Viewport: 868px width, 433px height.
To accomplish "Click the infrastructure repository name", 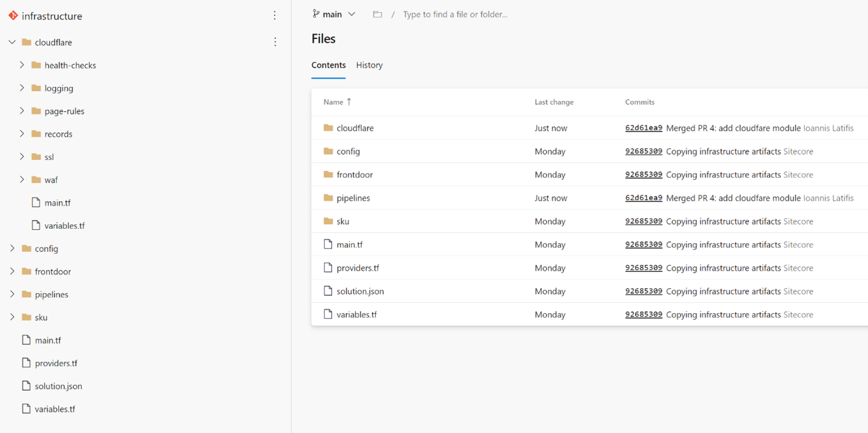I will click(52, 16).
